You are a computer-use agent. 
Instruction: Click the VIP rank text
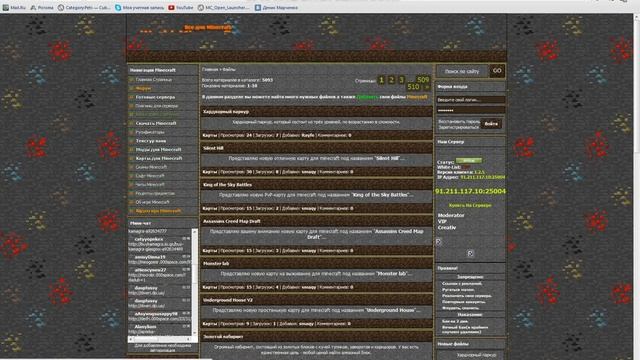(x=442, y=221)
